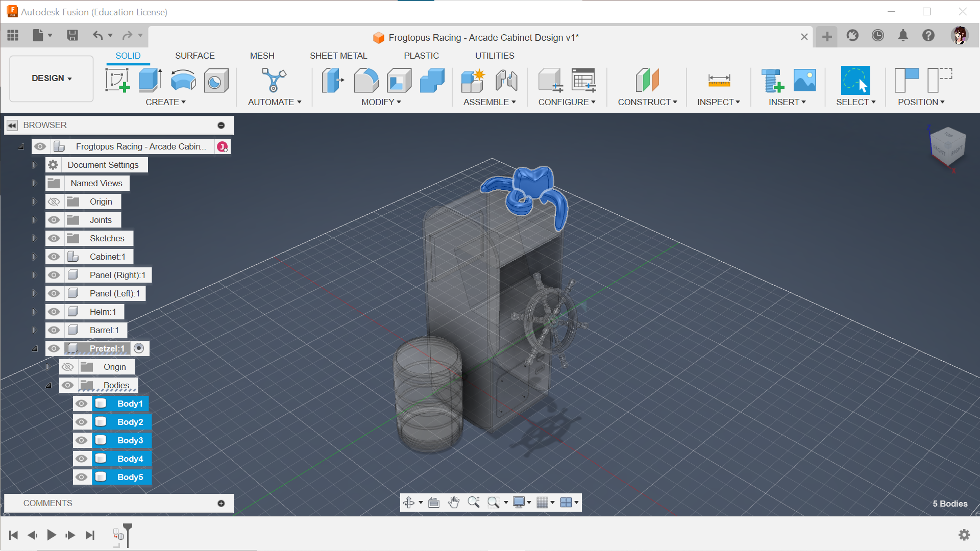The width and height of the screenshot is (980, 551).
Task: Hide the Barrel:1 component
Action: (54, 330)
